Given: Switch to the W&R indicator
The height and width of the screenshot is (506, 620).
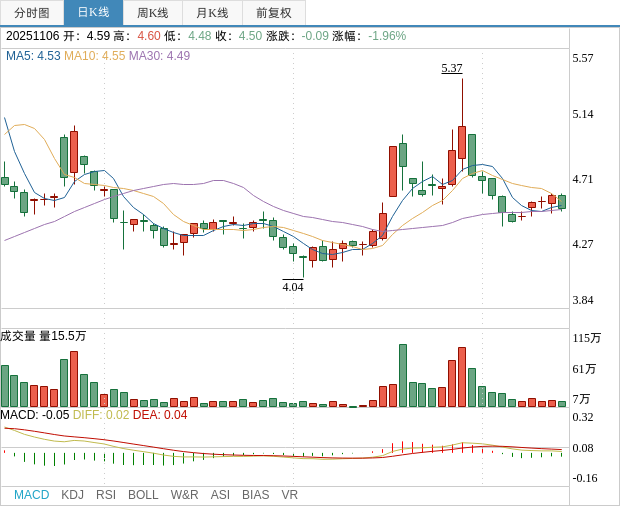Looking at the screenshot, I should pyautogui.click(x=184, y=495).
